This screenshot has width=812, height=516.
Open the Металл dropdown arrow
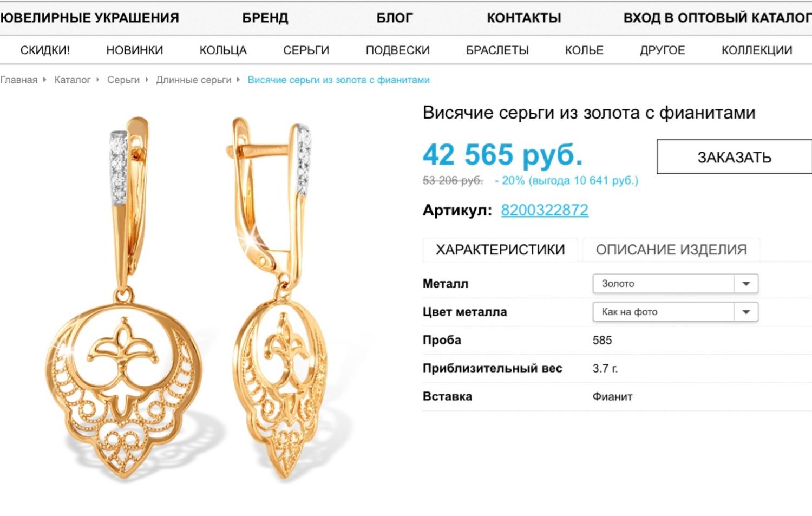tap(746, 284)
